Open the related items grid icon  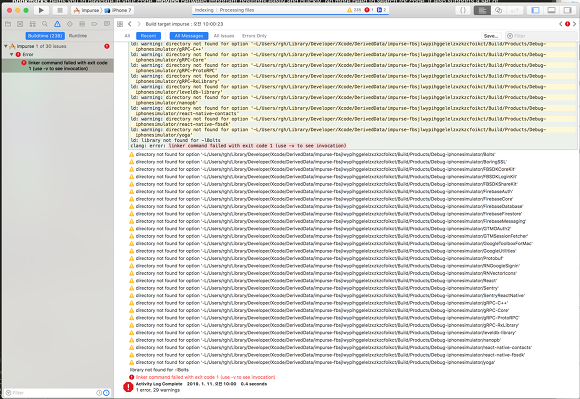[120, 24]
